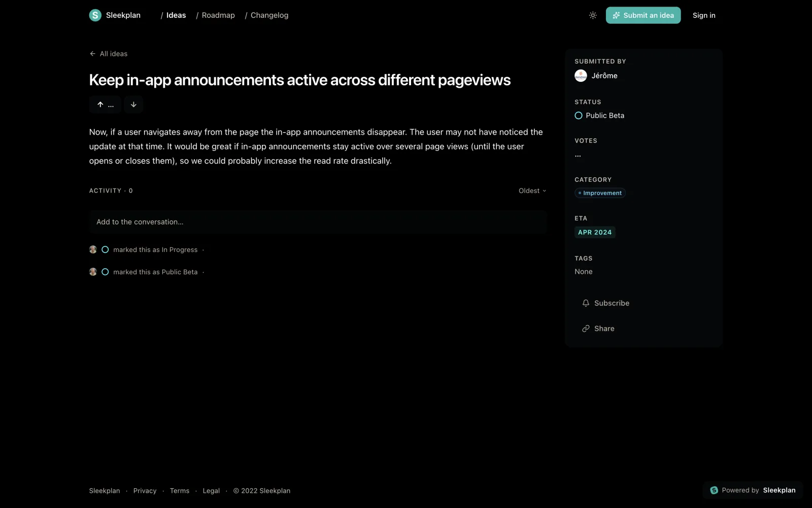812x508 pixels.
Task: Click the Subscribe button label
Action: pos(612,303)
